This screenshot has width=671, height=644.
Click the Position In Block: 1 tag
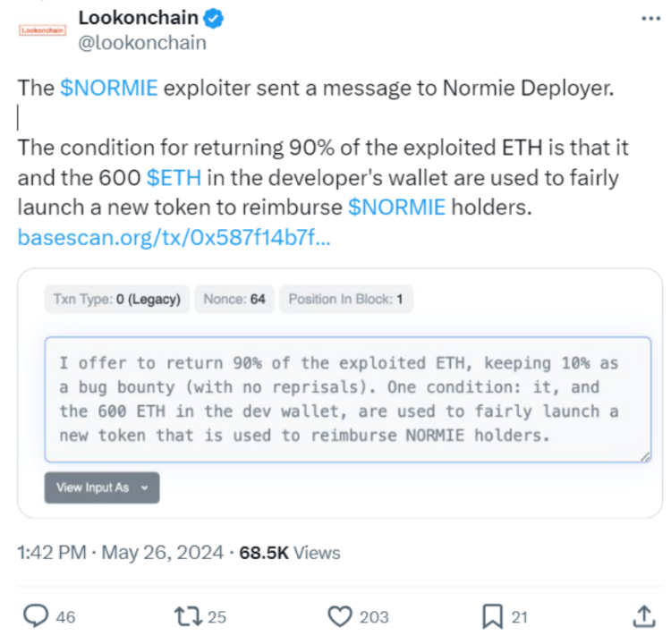[345, 300]
